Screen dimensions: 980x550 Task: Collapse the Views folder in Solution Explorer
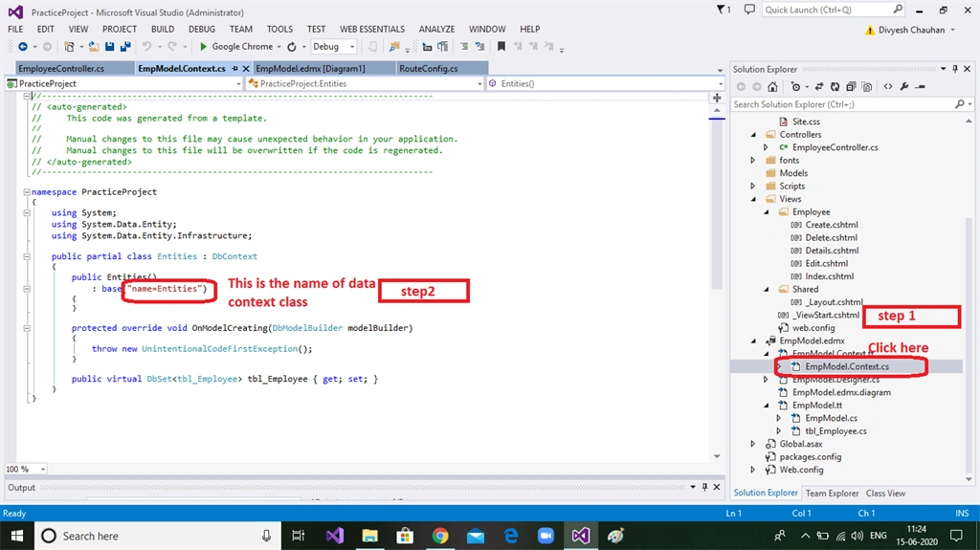753,199
